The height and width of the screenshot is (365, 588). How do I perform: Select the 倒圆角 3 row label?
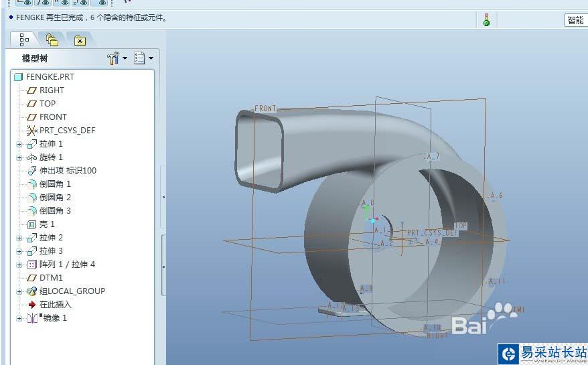pyautogui.click(x=55, y=211)
